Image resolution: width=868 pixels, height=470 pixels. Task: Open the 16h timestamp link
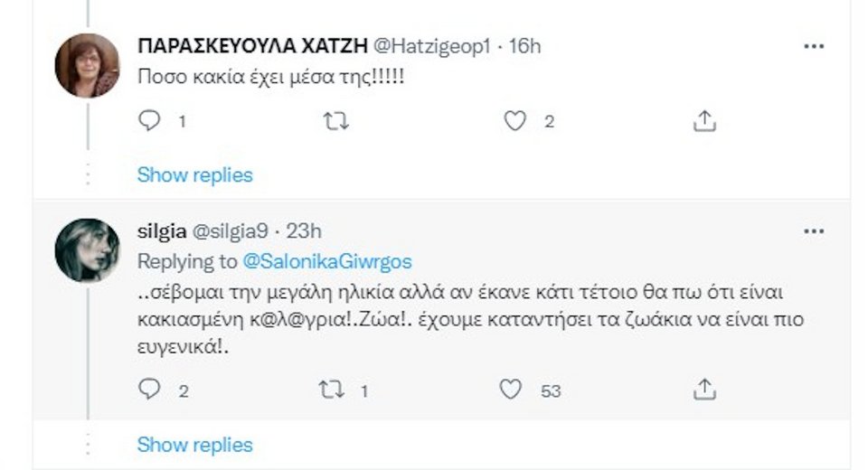pyautogui.click(x=525, y=46)
